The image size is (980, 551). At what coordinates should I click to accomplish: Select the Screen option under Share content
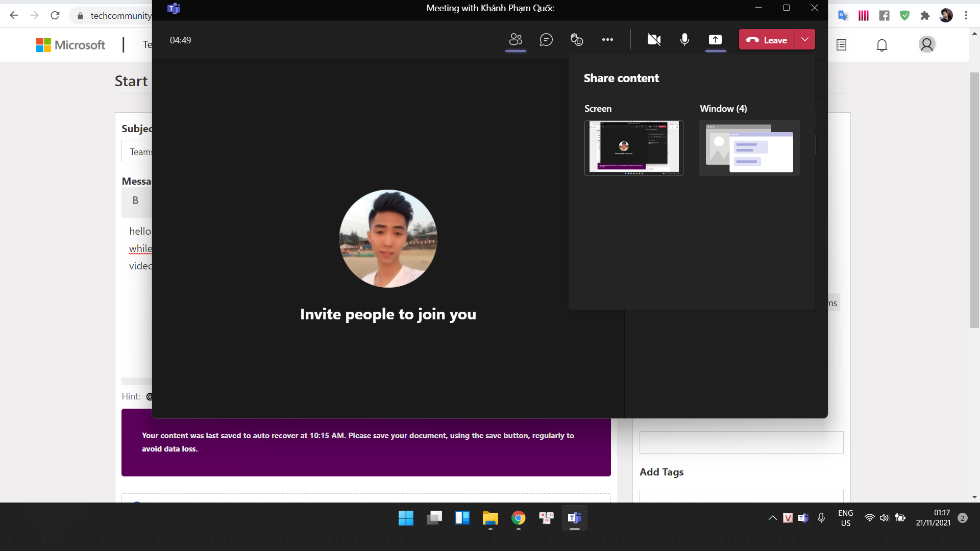633,148
